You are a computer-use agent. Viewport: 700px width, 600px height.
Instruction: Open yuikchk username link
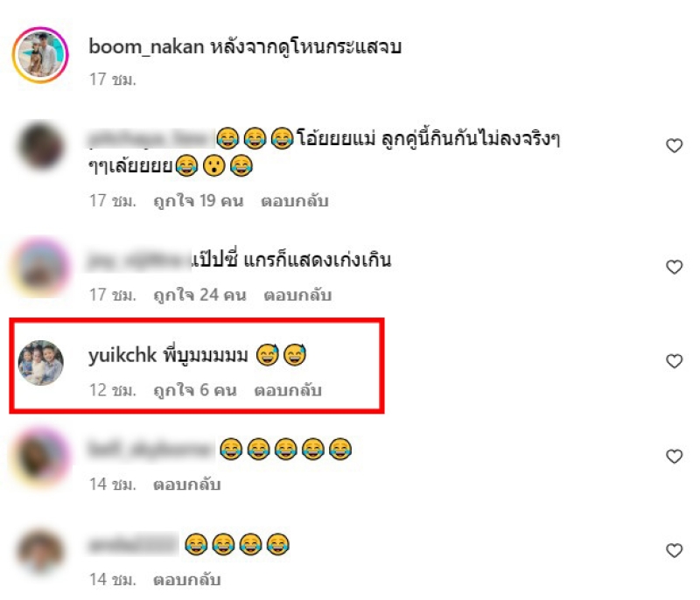(122, 355)
